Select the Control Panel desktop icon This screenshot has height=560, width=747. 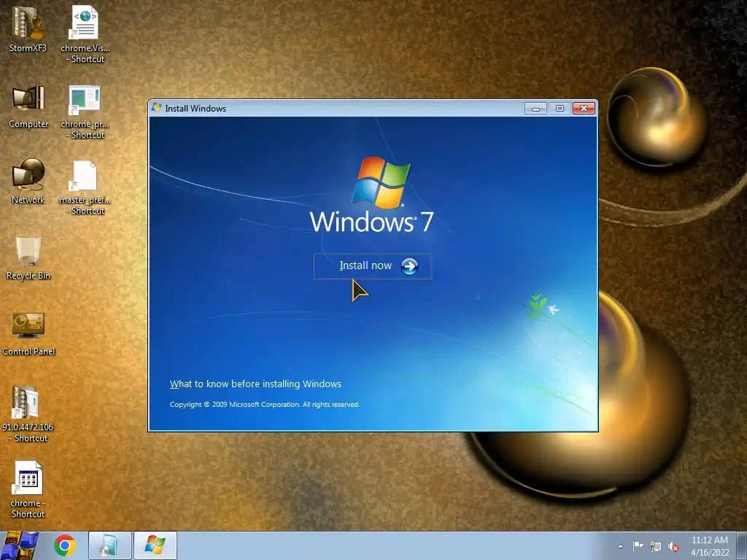point(28,333)
